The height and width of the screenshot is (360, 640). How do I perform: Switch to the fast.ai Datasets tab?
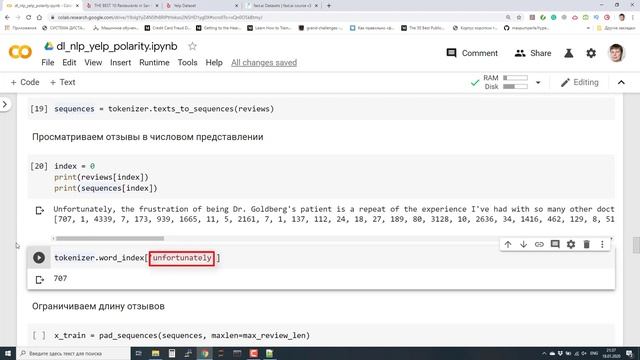tap(282, 6)
